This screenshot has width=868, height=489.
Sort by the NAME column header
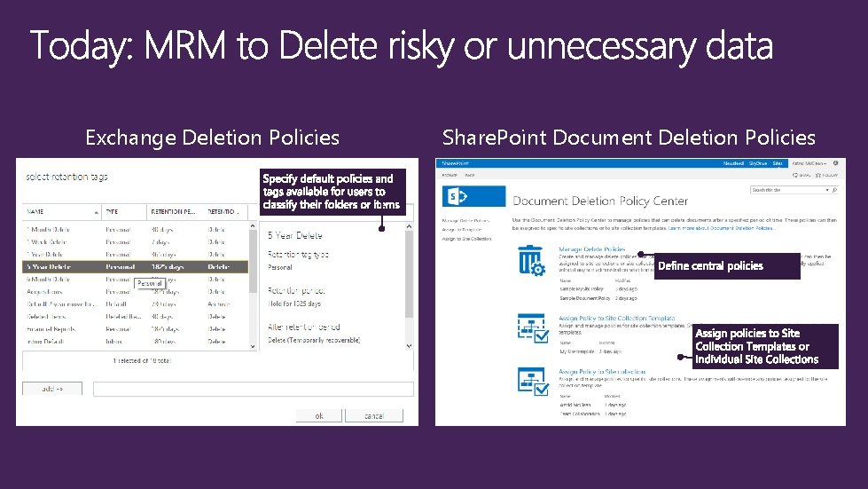[x=61, y=211]
